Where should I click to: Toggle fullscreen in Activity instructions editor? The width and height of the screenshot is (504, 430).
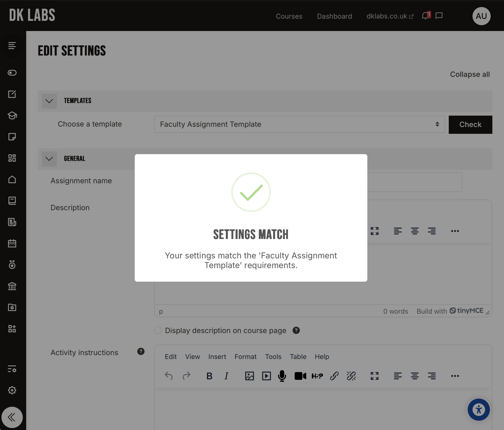[375, 376]
